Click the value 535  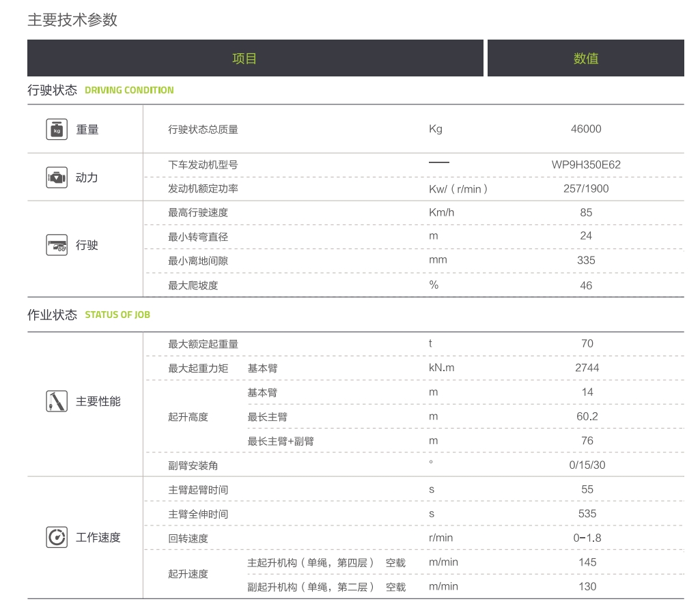click(x=587, y=514)
